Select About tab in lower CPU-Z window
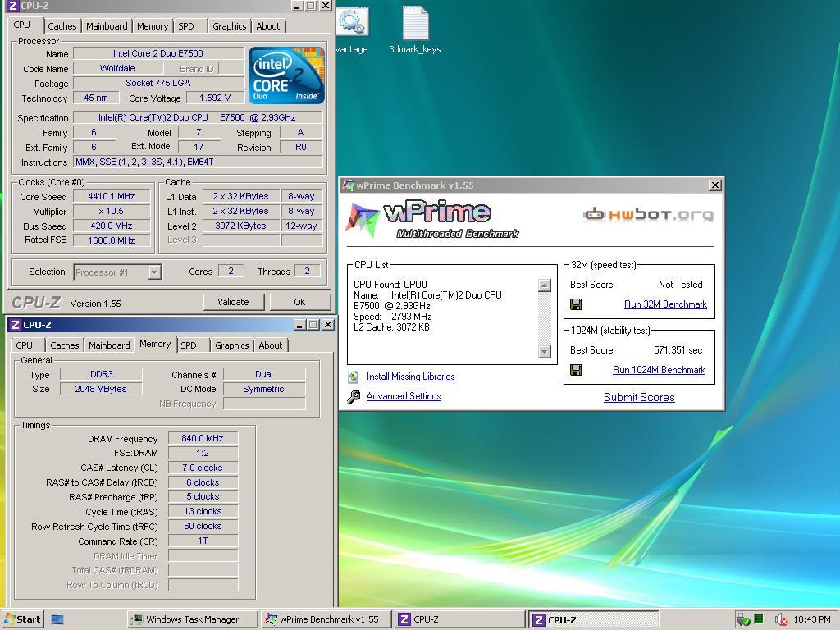Viewport: 840px width, 630px height. coord(271,345)
